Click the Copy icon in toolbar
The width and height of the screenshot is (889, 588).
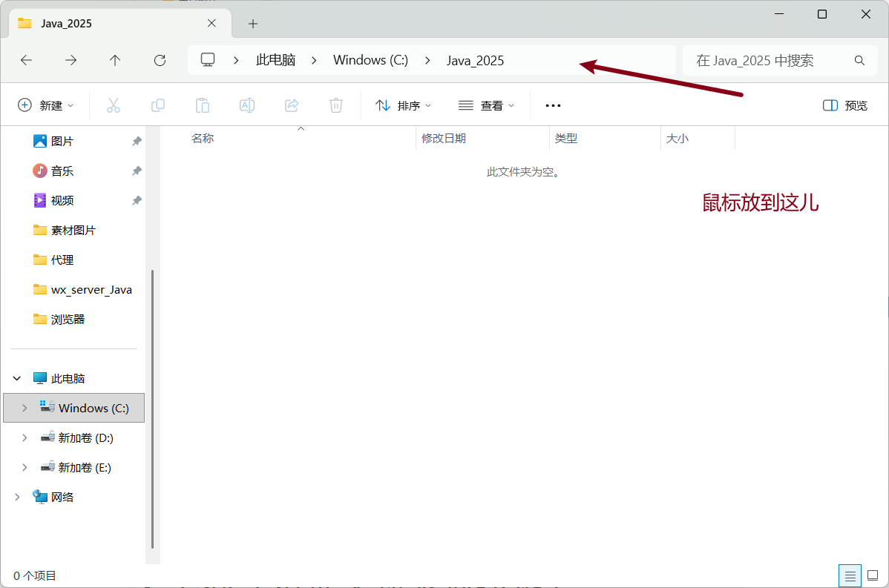click(x=158, y=105)
